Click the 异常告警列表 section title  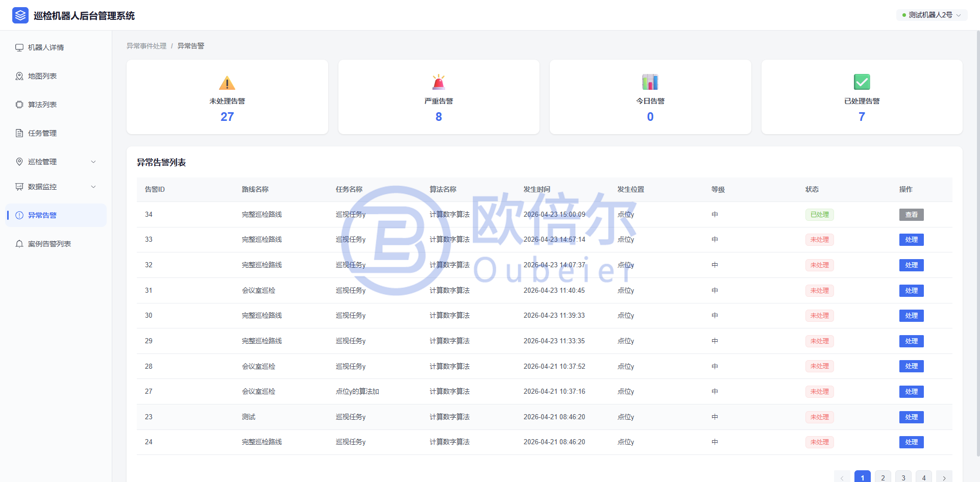pyautogui.click(x=161, y=162)
